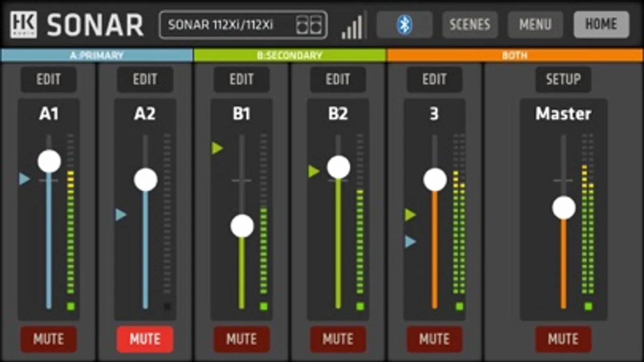The width and height of the screenshot is (644, 362).
Task: Click the signal strength bars icon
Action: 353,27
